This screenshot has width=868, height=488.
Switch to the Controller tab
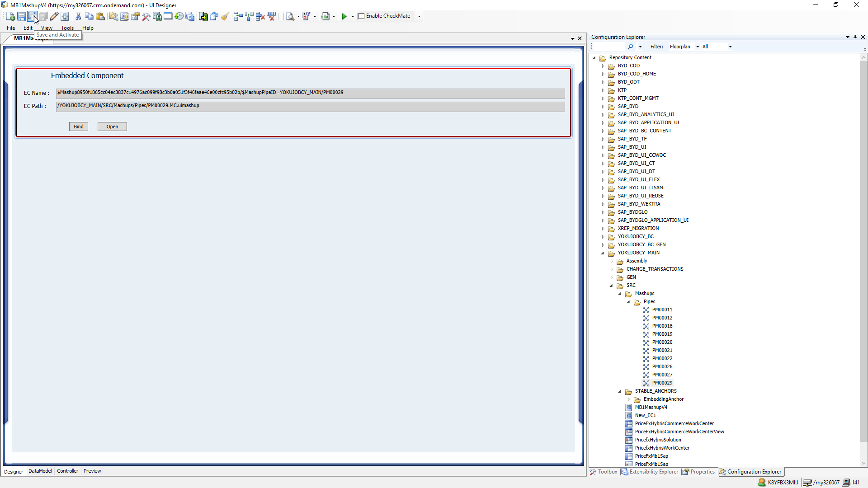click(x=67, y=471)
